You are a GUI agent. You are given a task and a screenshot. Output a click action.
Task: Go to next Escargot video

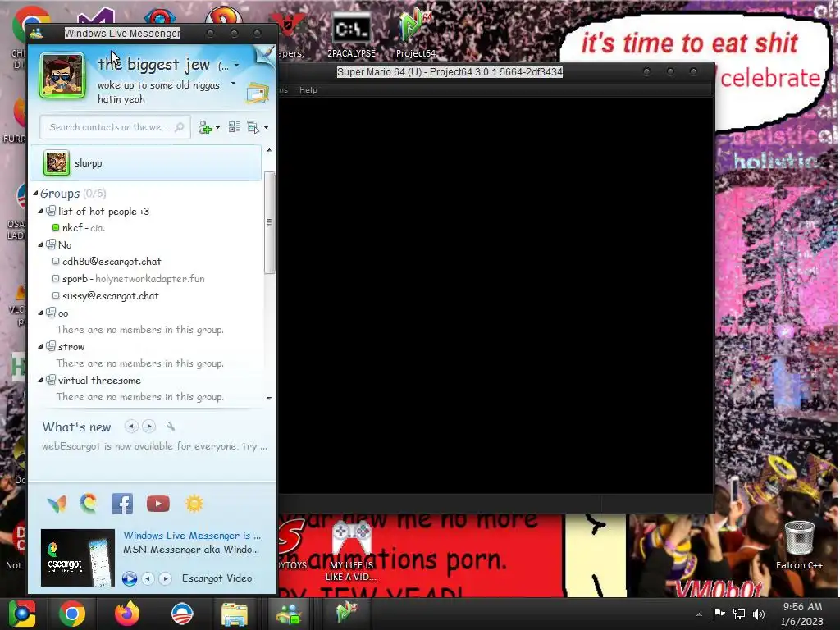coord(166,578)
